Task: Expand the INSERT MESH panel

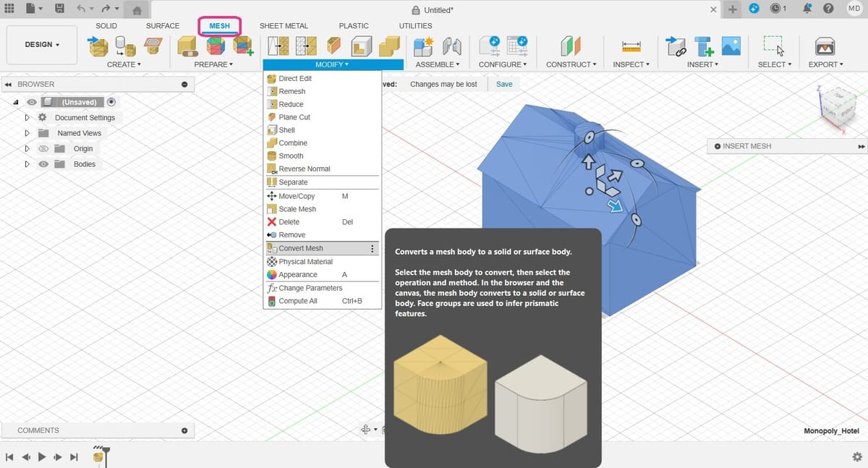Action: (861, 146)
